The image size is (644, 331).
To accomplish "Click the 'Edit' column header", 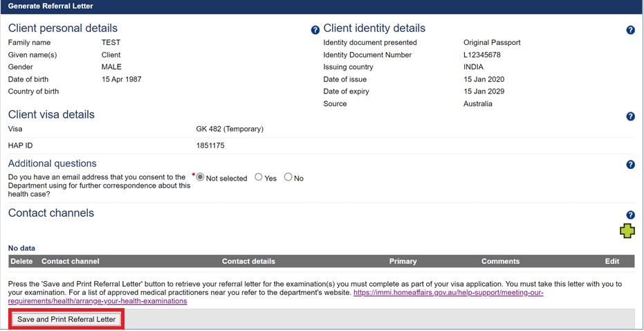I will point(612,261).
